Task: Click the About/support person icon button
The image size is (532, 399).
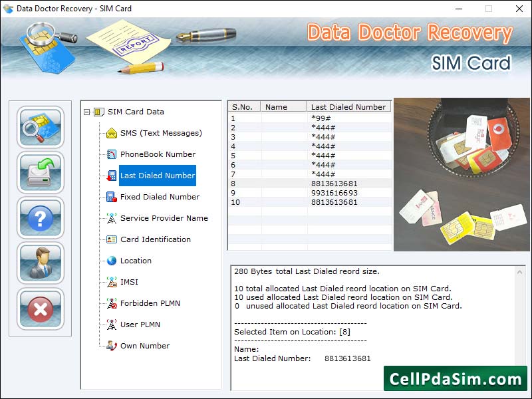Action: tap(41, 263)
